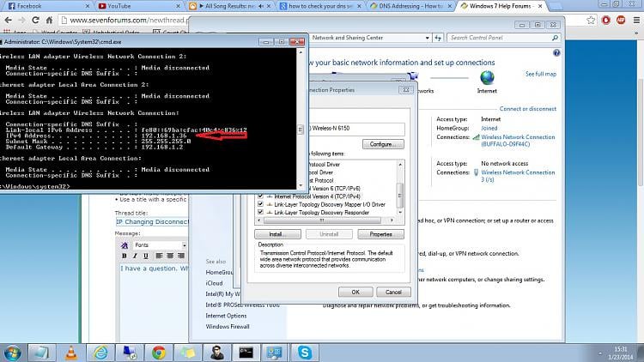Open the remote desktop computers taskbar icon
Screen dimensions: 644x362
(x=130, y=353)
